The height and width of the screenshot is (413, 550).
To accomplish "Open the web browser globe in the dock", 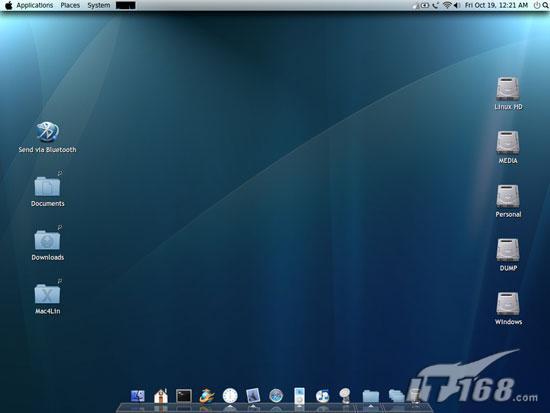I will click(x=207, y=396).
